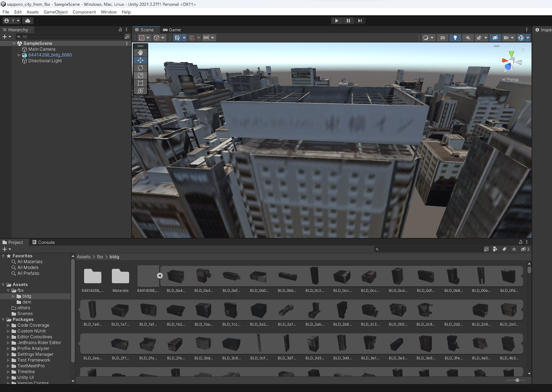Screen dimensions: 552x392
Task: Select the Scale tool
Action: (140, 76)
